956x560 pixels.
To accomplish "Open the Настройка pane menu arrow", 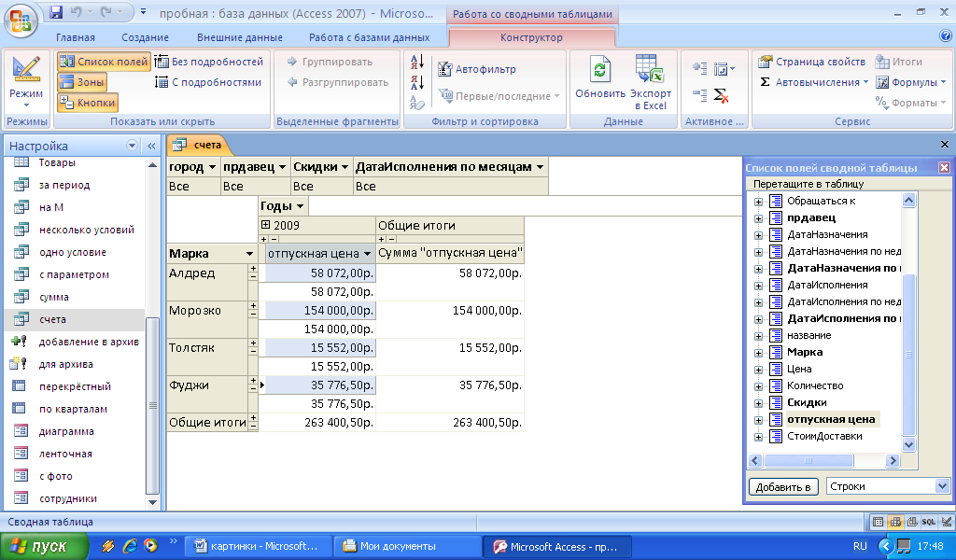I will click(132, 146).
